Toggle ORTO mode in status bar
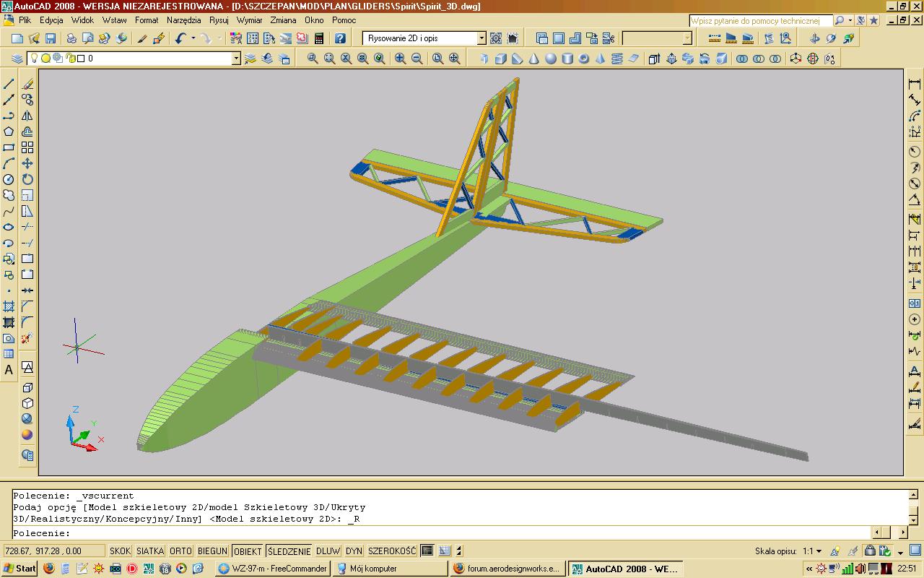The height and width of the screenshot is (578, 924). (x=181, y=551)
